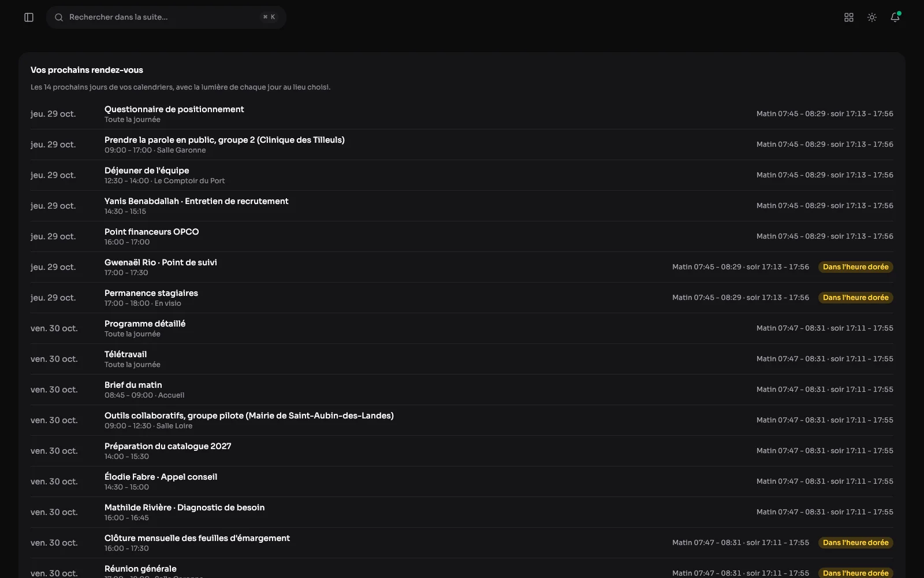Click golden hour badge on Réunion générale row
The width and height of the screenshot is (924, 578).
(856, 573)
